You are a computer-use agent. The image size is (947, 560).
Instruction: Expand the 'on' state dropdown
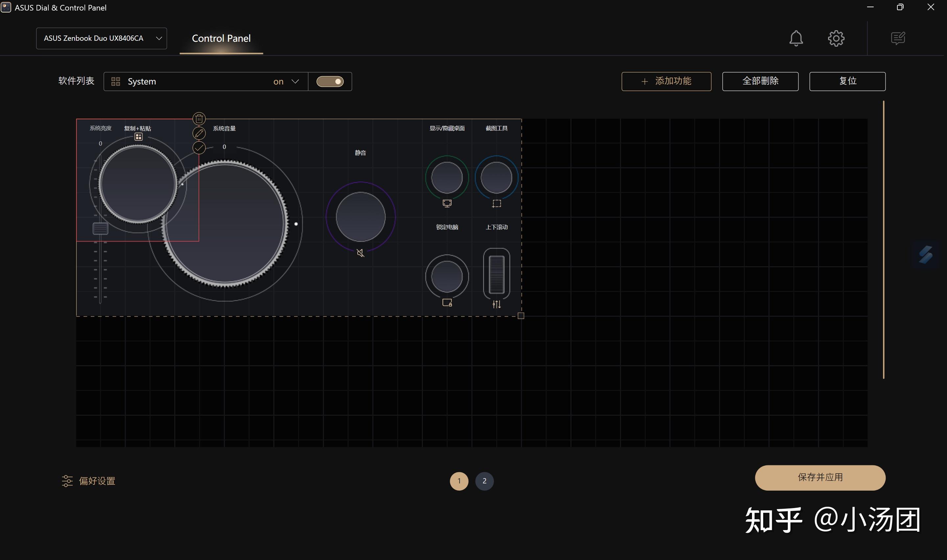(295, 81)
